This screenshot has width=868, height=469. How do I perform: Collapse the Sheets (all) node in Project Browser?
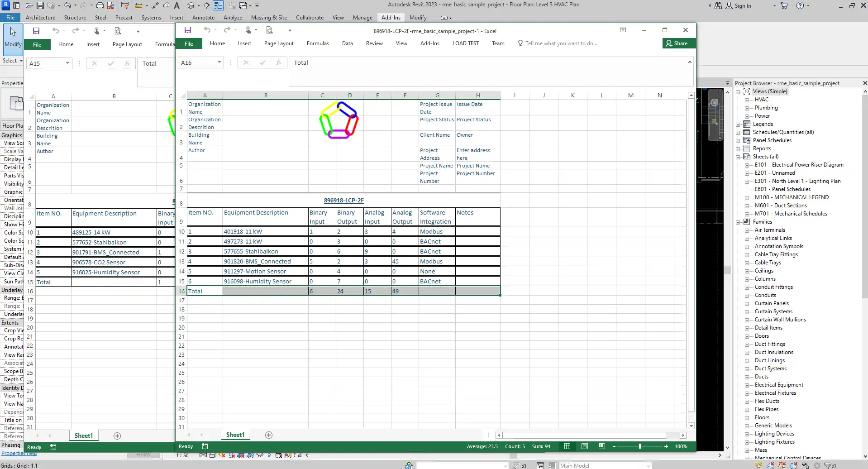tap(739, 157)
